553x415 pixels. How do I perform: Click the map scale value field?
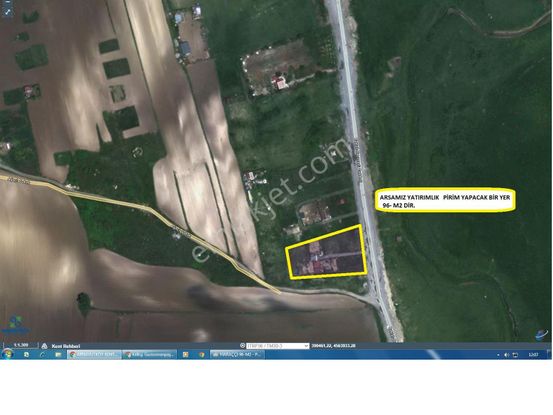(x=21, y=345)
